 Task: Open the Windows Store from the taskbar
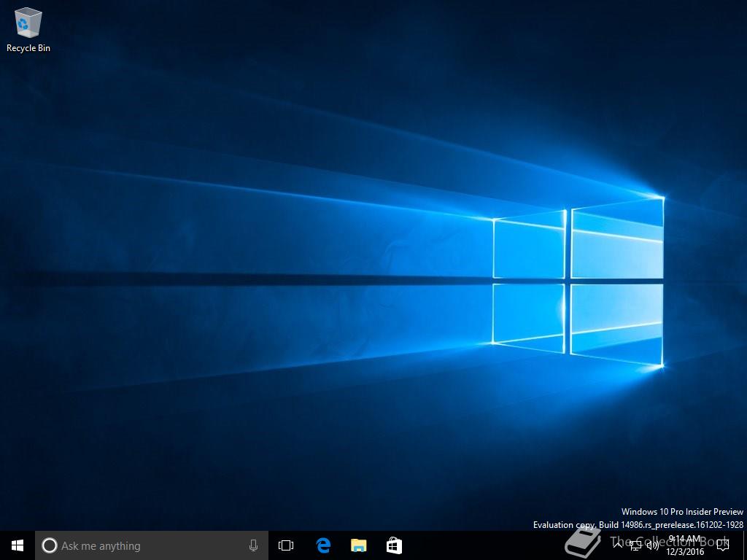[394, 545]
